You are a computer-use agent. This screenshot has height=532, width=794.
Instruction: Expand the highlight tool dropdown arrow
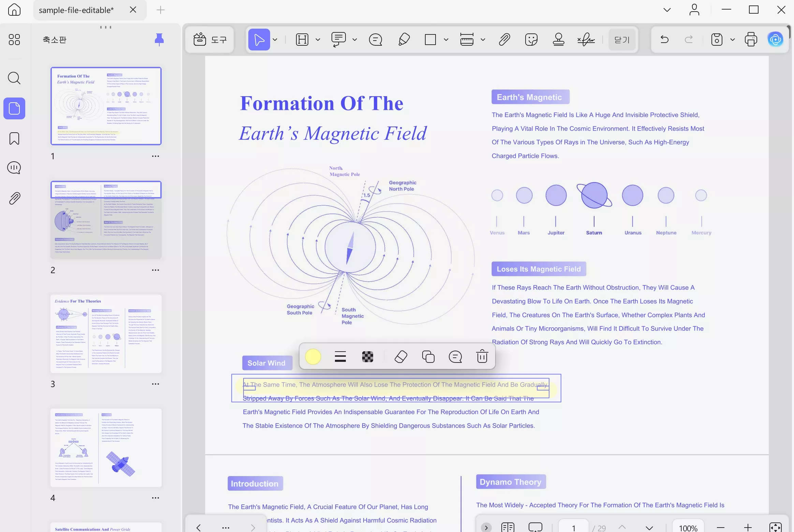pyautogui.click(x=318, y=40)
